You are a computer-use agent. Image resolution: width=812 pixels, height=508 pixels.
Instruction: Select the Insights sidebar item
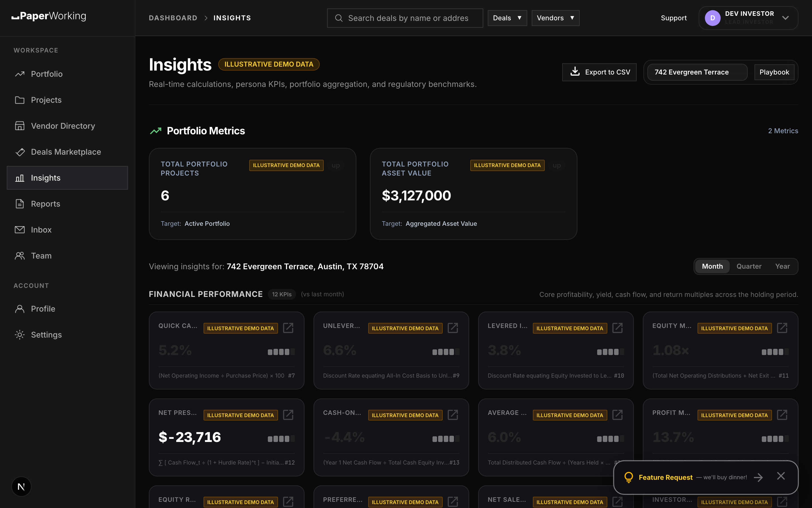point(67,178)
